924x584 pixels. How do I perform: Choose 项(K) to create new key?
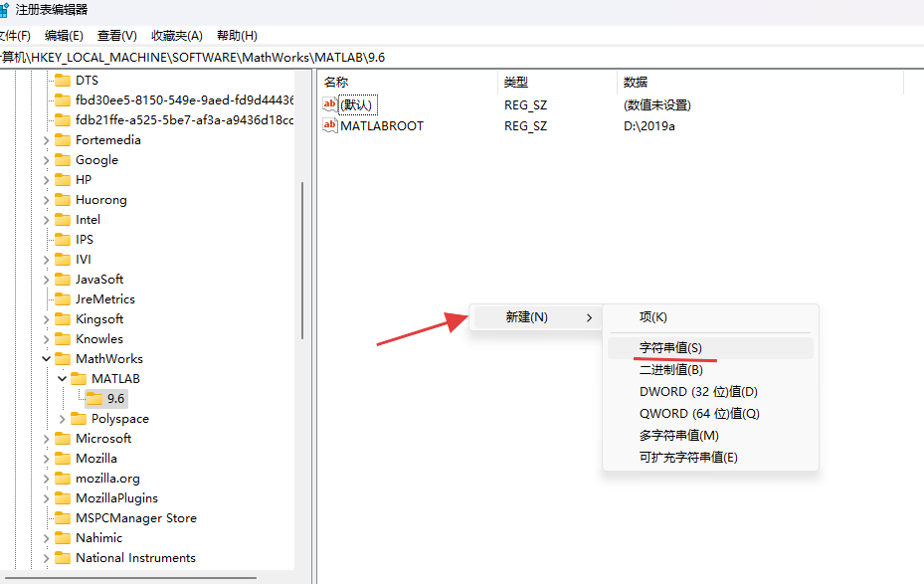(x=710, y=317)
